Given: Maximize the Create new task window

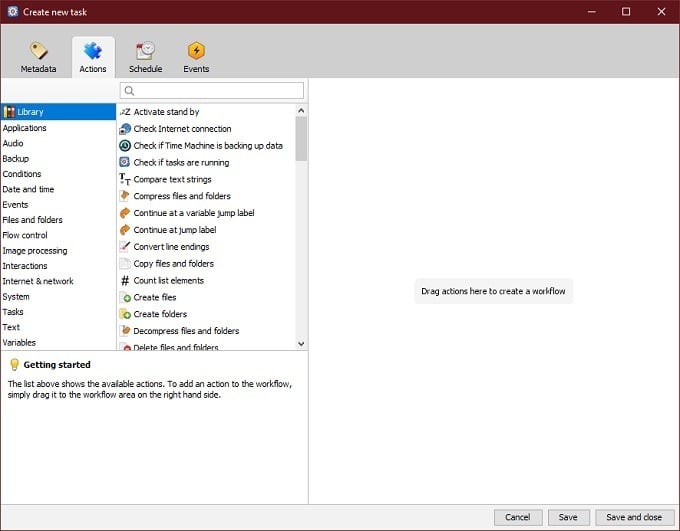Looking at the screenshot, I should coord(626,12).
